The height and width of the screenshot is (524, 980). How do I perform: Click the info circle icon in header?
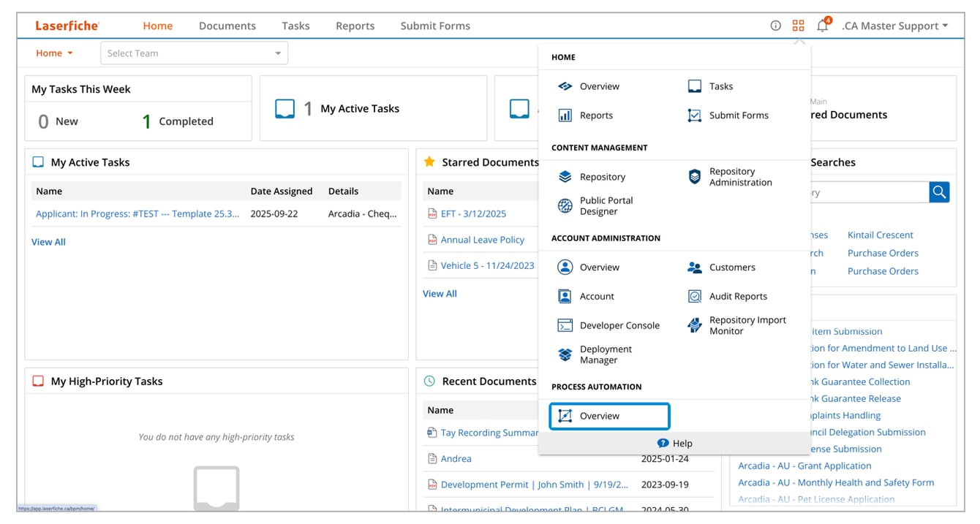pyautogui.click(x=775, y=26)
